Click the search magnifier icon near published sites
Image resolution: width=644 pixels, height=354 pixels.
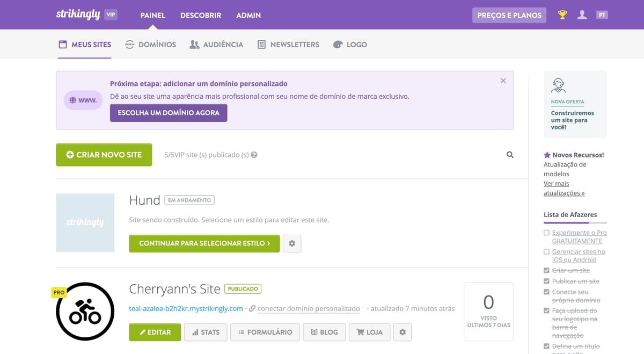[509, 155]
